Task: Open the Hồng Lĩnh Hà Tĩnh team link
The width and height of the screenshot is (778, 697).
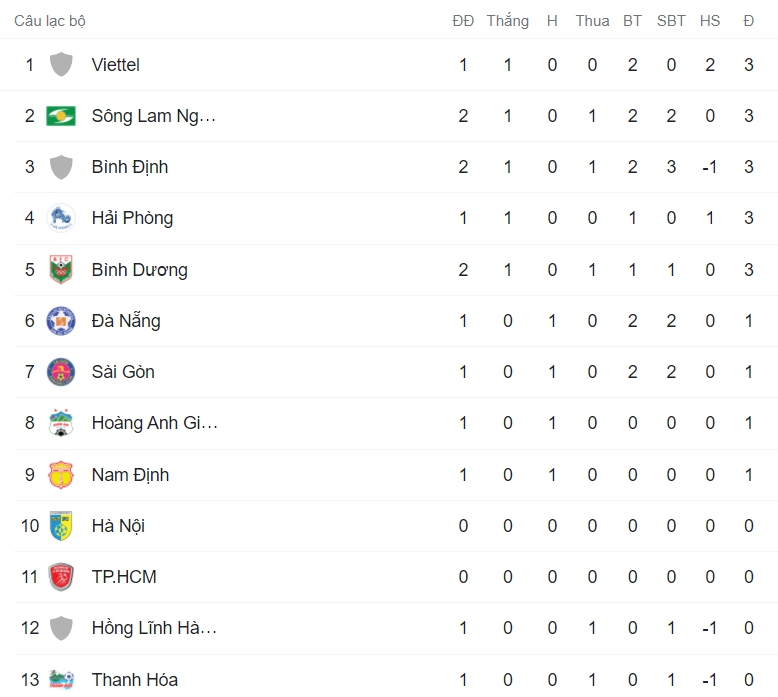Action: tap(154, 628)
